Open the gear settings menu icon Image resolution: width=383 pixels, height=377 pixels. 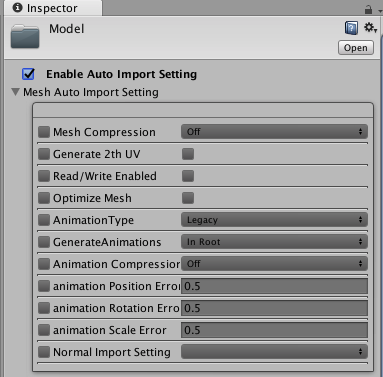[x=370, y=28]
